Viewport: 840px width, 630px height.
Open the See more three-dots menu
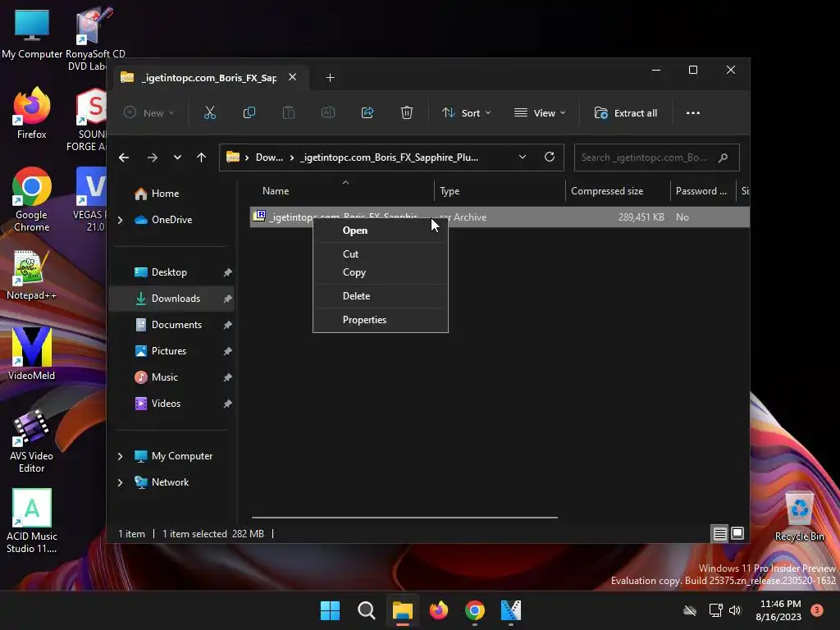692,113
